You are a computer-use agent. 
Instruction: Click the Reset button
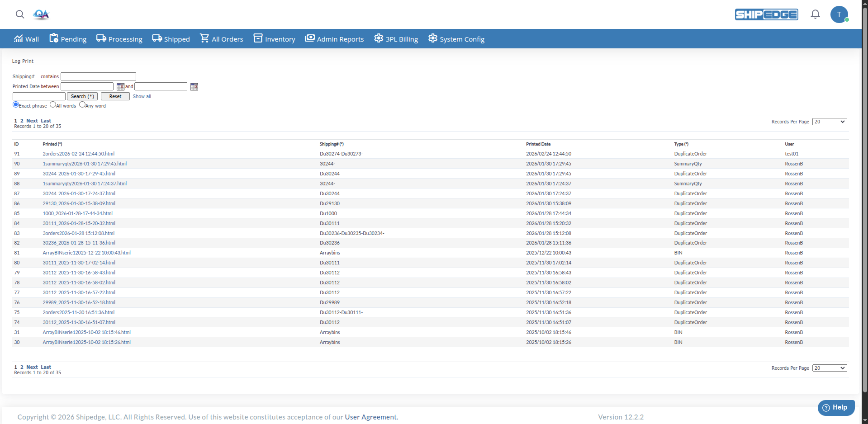[115, 96]
